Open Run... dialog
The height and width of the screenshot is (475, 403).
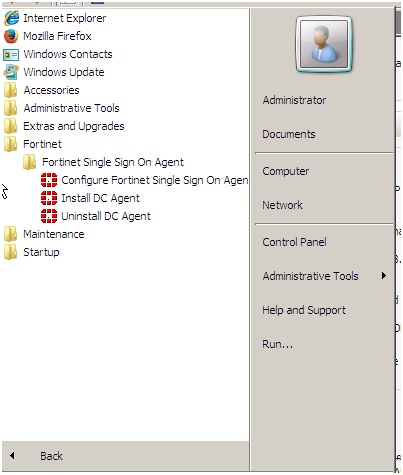click(278, 344)
